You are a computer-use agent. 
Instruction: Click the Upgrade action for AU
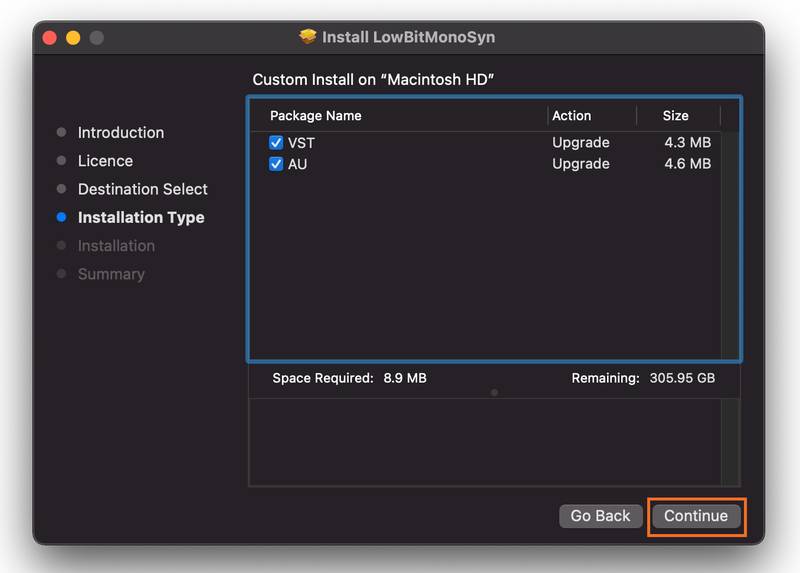[581, 164]
